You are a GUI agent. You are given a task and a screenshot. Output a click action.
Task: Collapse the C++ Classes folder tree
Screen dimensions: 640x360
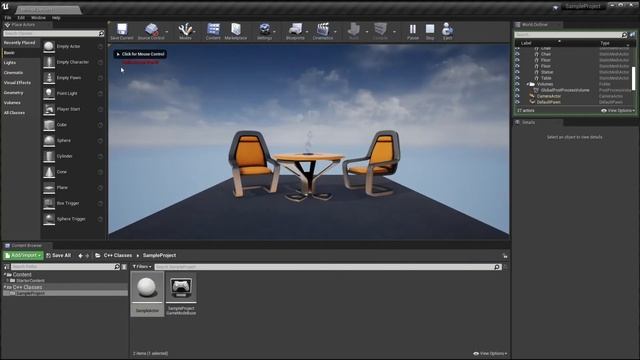(x=4, y=287)
